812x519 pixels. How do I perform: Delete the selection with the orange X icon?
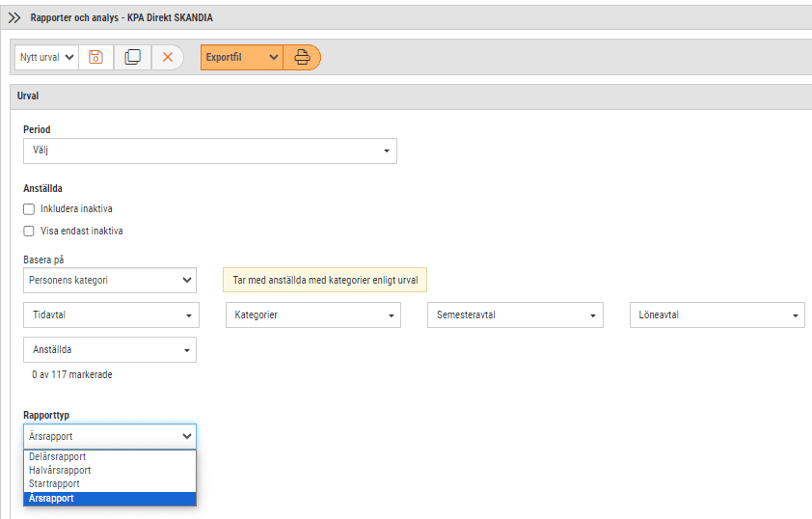(x=167, y=57)
